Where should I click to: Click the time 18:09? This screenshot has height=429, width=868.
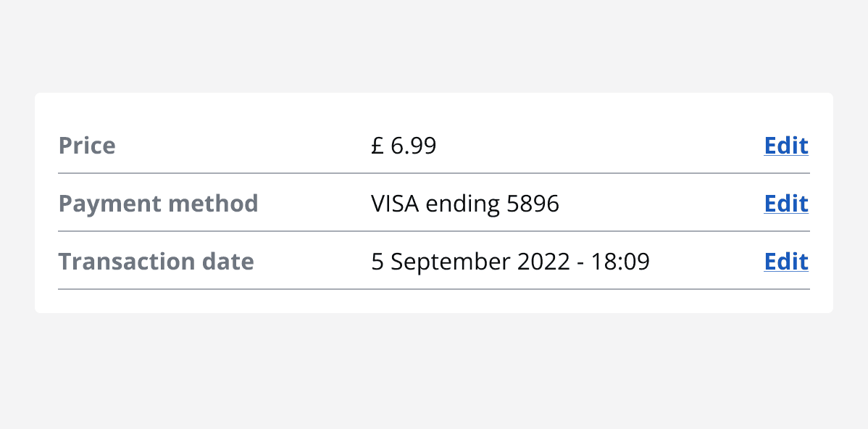click(620, 262)
